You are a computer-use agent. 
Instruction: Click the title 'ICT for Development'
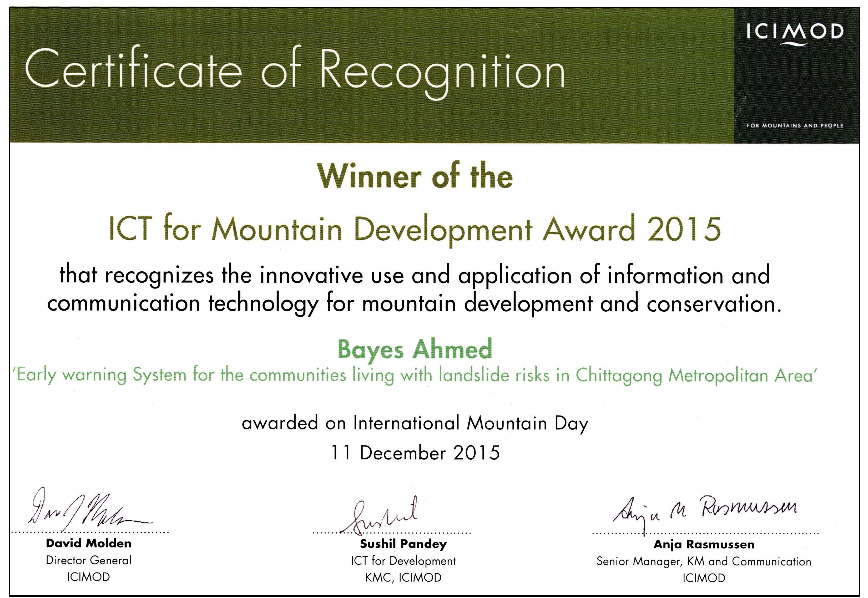[403, 561]
